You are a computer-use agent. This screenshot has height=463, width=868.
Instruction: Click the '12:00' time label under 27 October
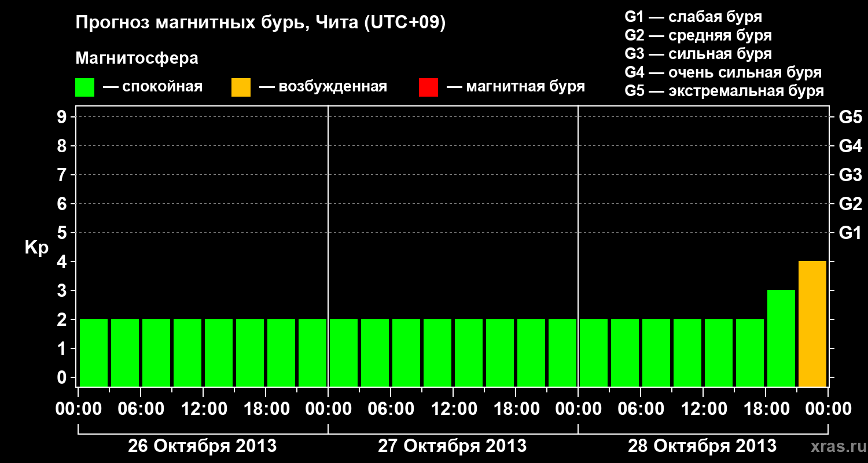pyautogui.click(x=453, y=409)
